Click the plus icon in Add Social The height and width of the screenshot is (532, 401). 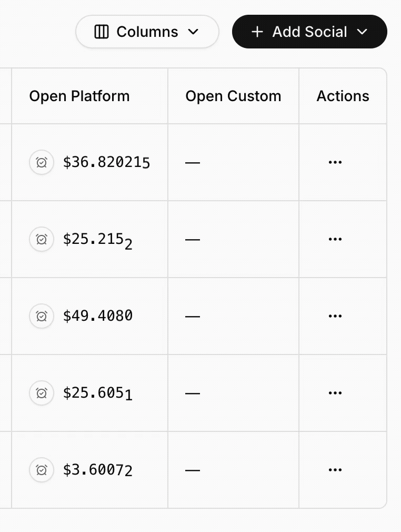click(x=257, y=32)
